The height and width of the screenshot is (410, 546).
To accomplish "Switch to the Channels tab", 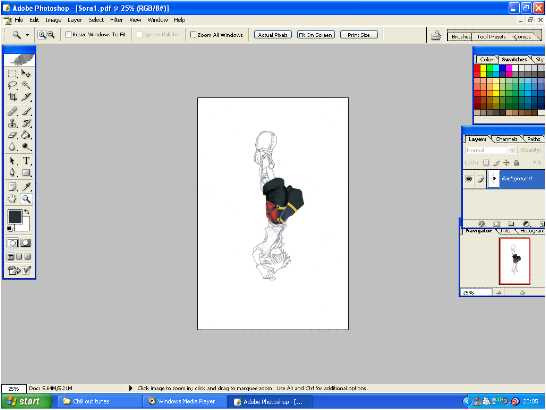I will [506, 139].
